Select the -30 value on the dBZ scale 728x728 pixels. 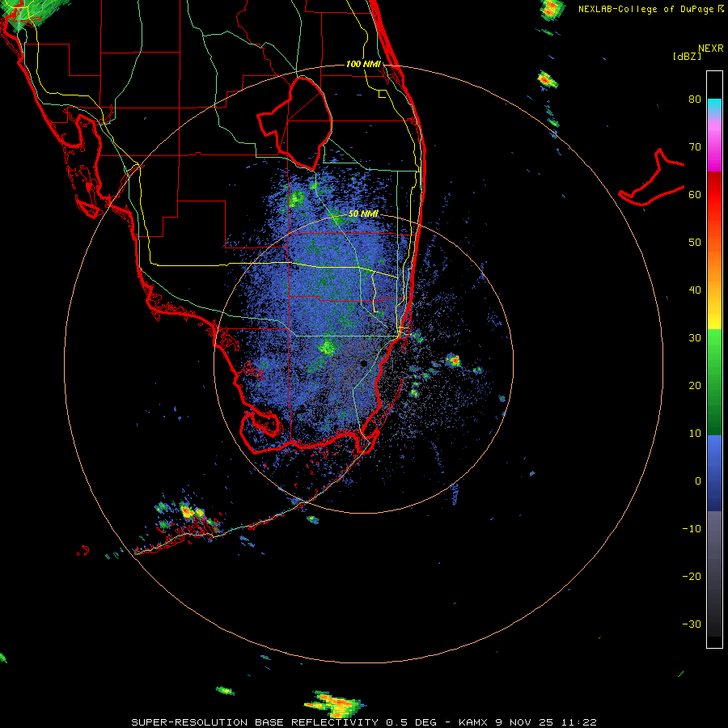692,624
